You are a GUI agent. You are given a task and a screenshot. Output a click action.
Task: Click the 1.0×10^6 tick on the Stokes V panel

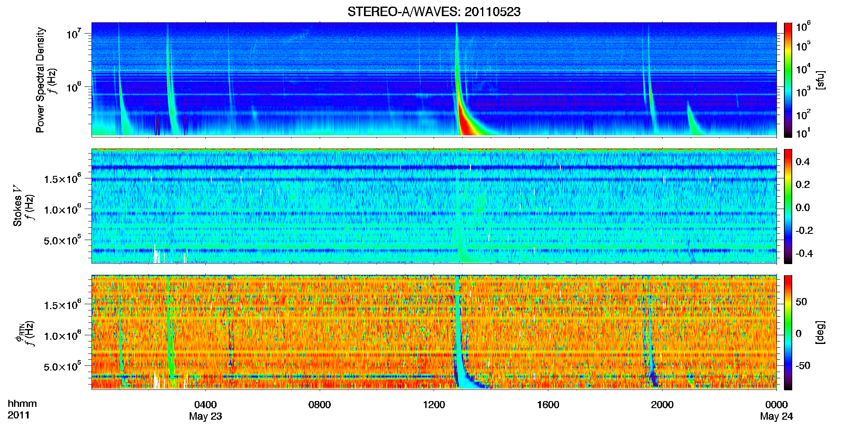63,209
